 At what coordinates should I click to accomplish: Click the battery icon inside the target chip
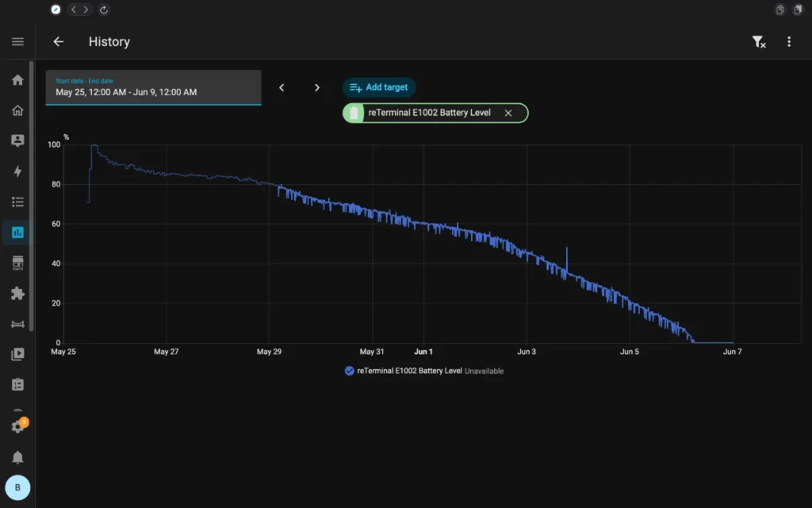[354, 113]
